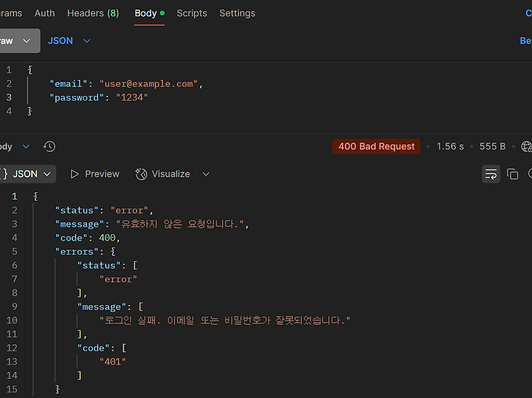Click the "password" key in request body
Screen dimensions: 532x398
77,98
